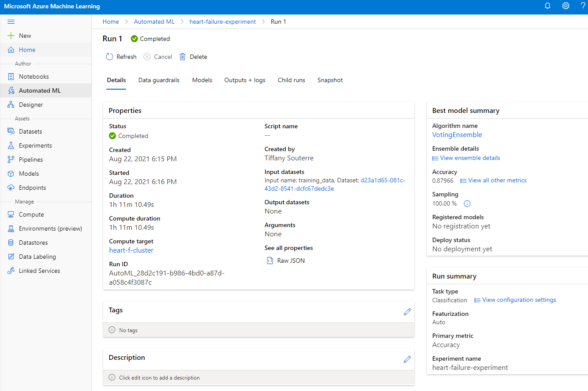Click the Delete trash icon
Image resolution: width=588 pixels, height=391 pixels.
[182, 57]
